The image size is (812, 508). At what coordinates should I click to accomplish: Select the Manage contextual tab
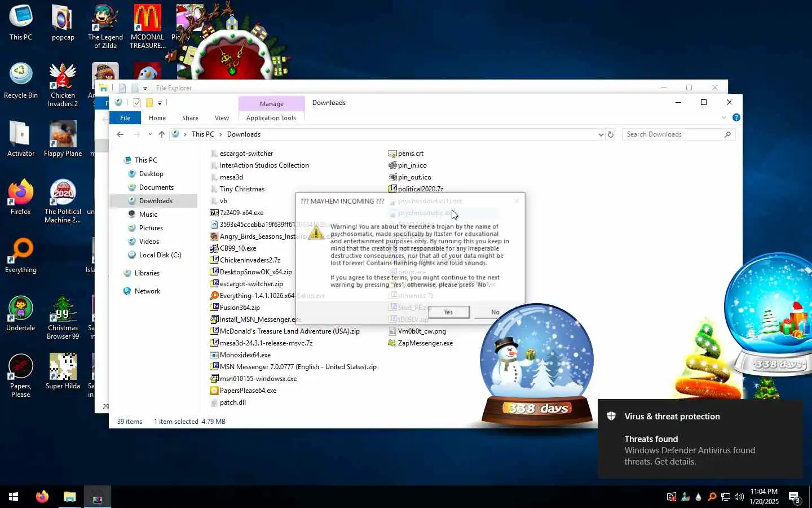[x=272, y=104]
